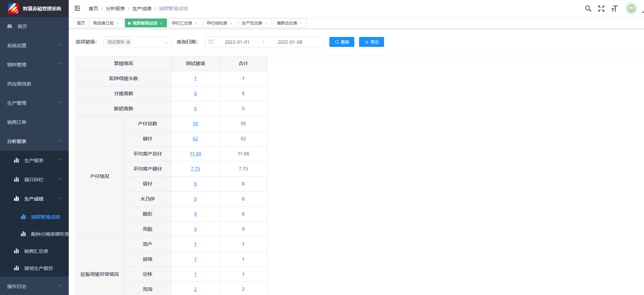Close the 猪群动态表 tab
The height and width of the screenshot is (295, 644).
coord(301,23)
